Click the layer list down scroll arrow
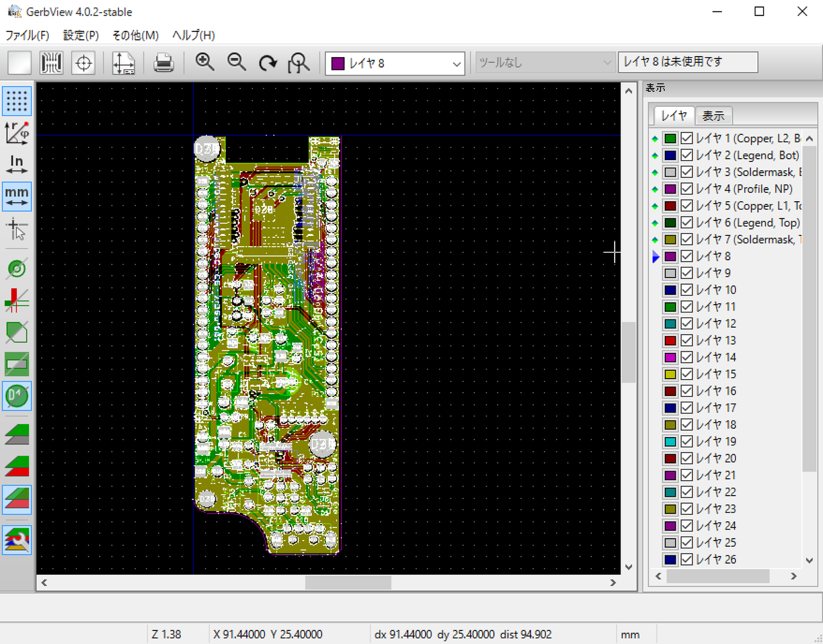 (x=809, y=560)
